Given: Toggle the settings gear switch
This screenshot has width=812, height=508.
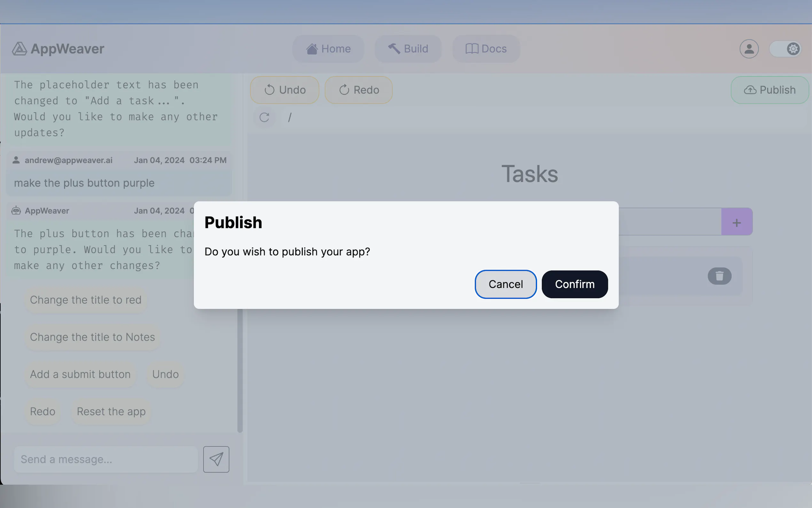Looking at the screenshot, I should coord(785,49).
